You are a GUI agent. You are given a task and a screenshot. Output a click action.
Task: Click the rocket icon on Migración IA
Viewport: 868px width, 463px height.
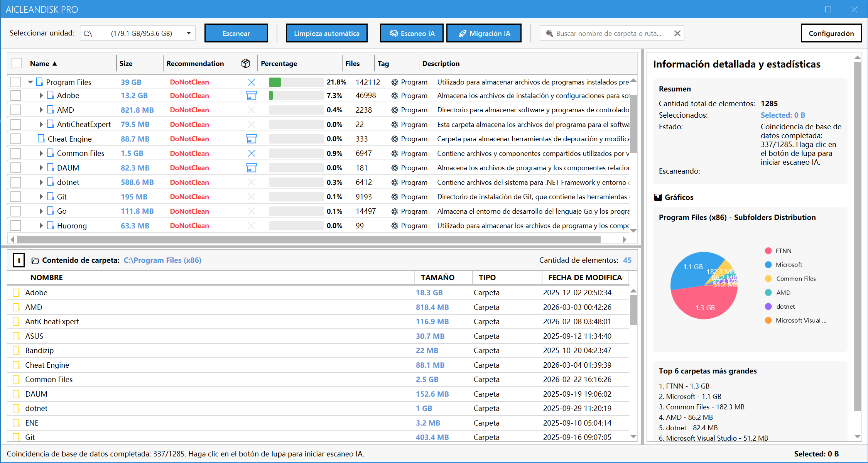click(463, 33)
